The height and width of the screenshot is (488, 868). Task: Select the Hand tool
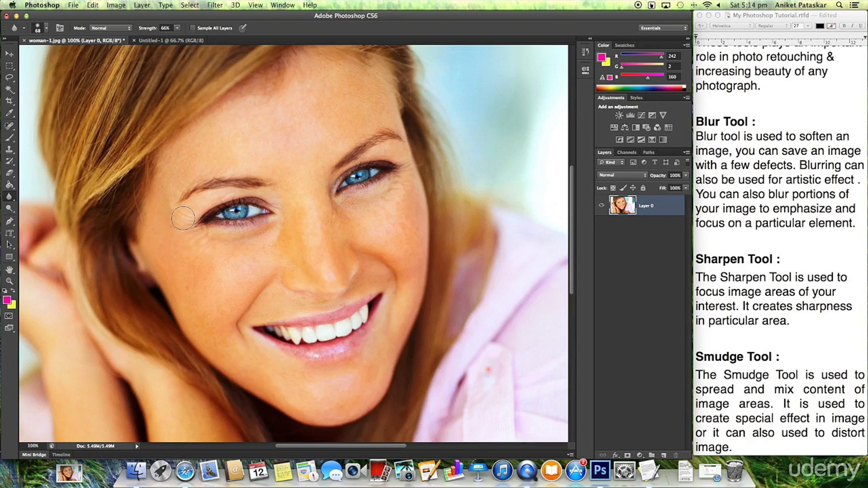(9, 269)
